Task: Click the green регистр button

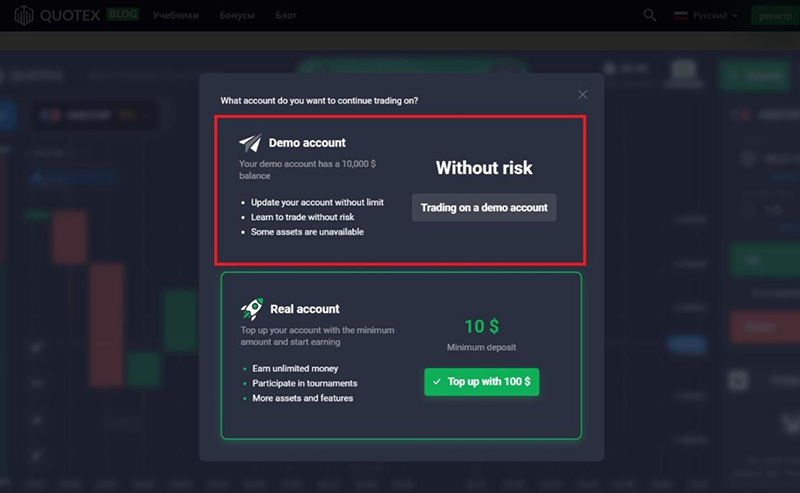Action: coord(775,16)
